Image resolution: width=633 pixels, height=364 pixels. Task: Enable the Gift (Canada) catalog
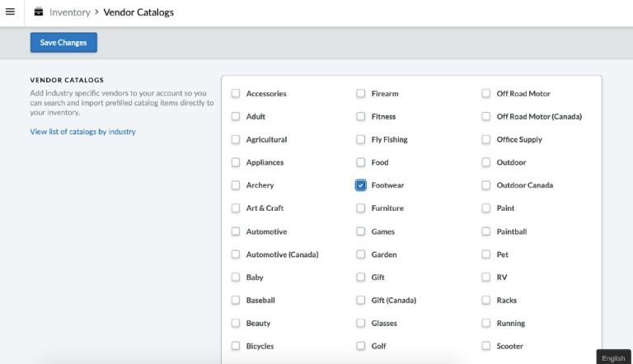click(x=361, y=301)
